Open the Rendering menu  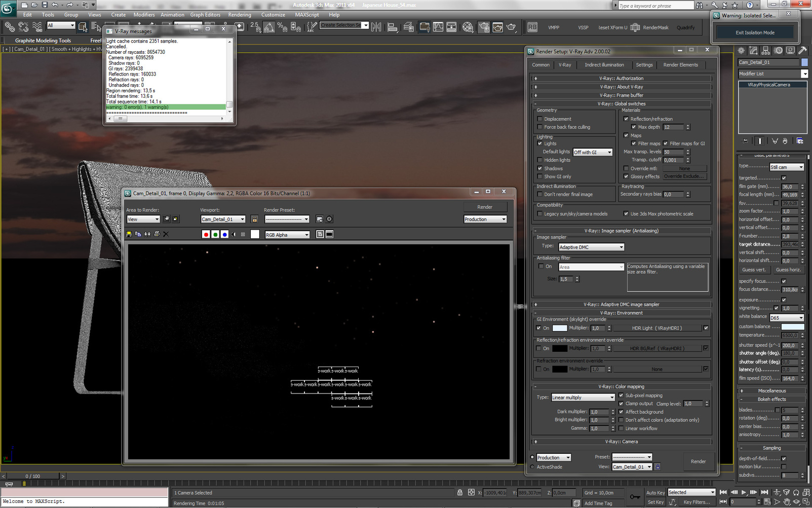point(240,15)
